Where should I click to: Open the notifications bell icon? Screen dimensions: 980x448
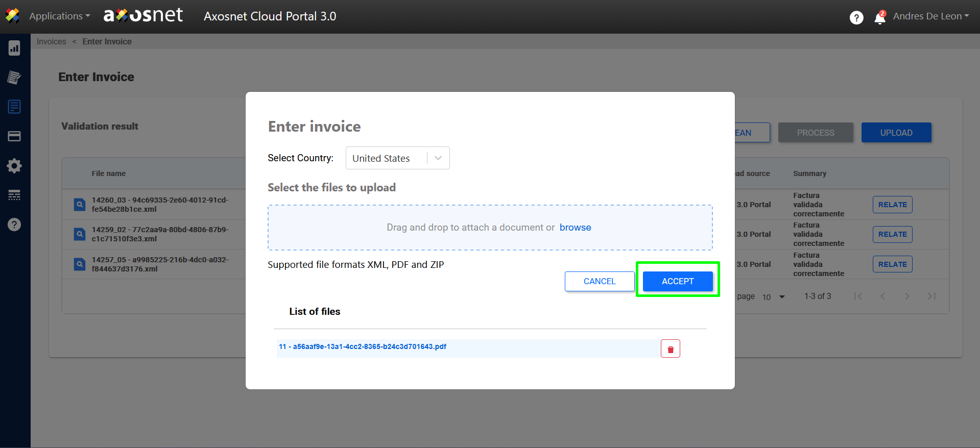(x=879, y=18)
